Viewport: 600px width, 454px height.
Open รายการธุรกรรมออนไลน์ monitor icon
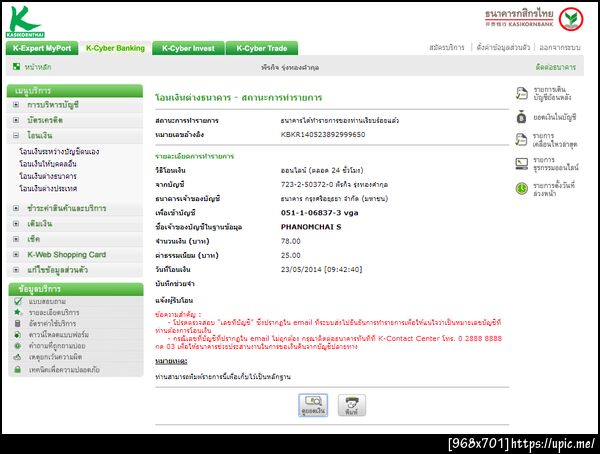tap(522, 164)
